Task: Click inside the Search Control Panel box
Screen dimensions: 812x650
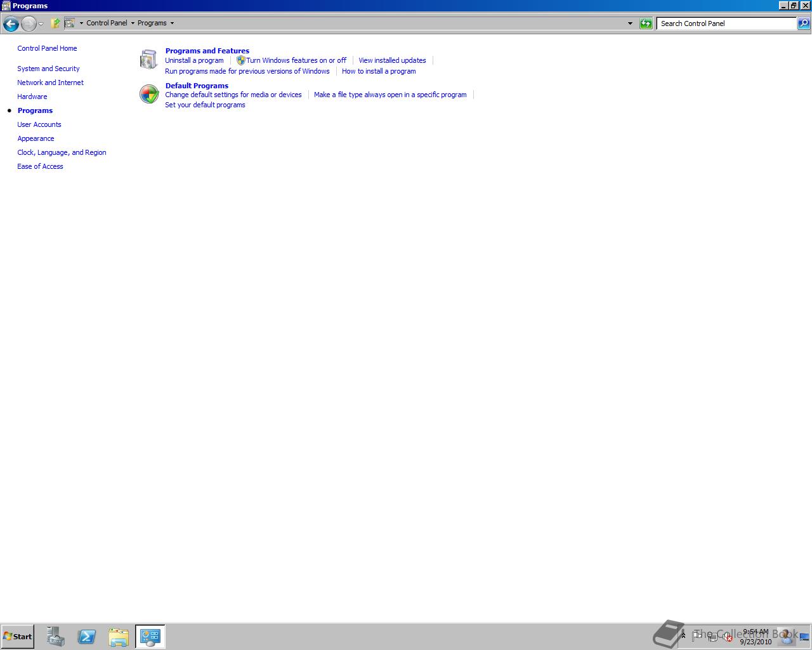Action: tap(726, 23)
